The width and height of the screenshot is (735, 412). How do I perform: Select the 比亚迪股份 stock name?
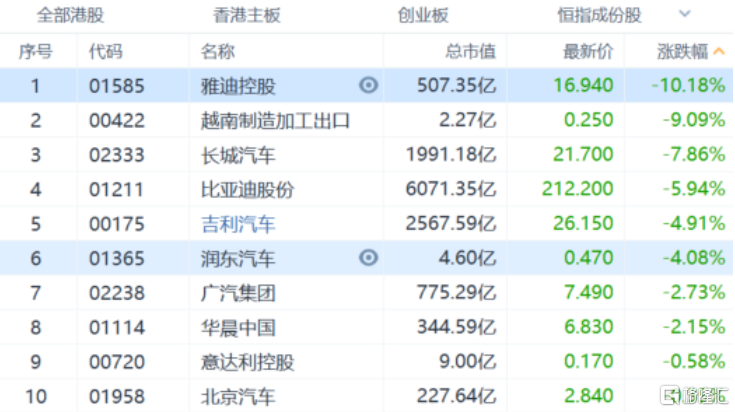[x=246, y=189]
